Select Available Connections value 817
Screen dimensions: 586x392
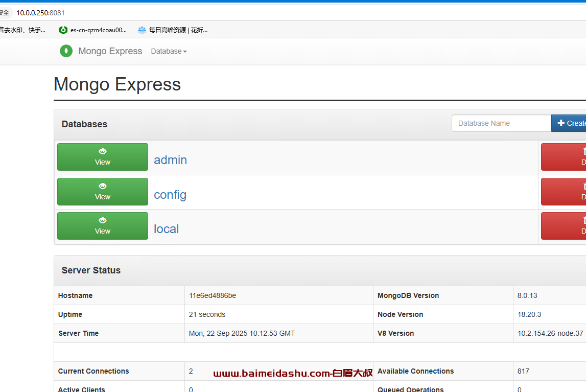523,371
